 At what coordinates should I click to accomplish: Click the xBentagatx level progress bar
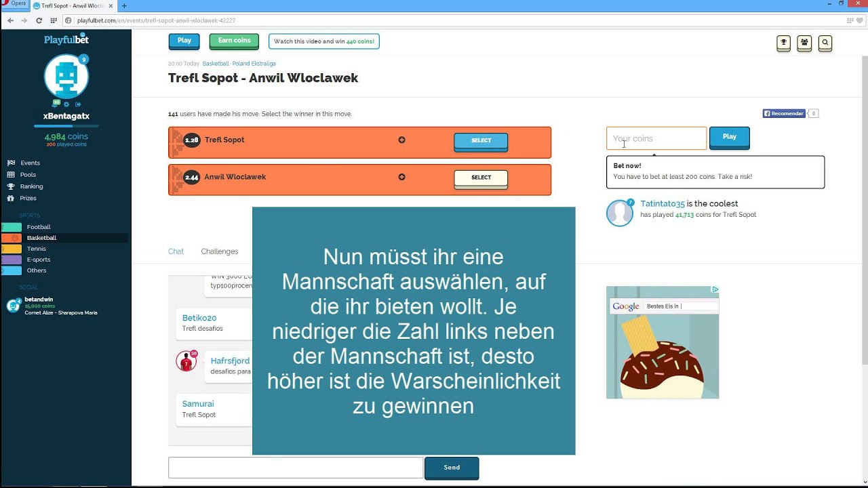[x=66, y=126]
